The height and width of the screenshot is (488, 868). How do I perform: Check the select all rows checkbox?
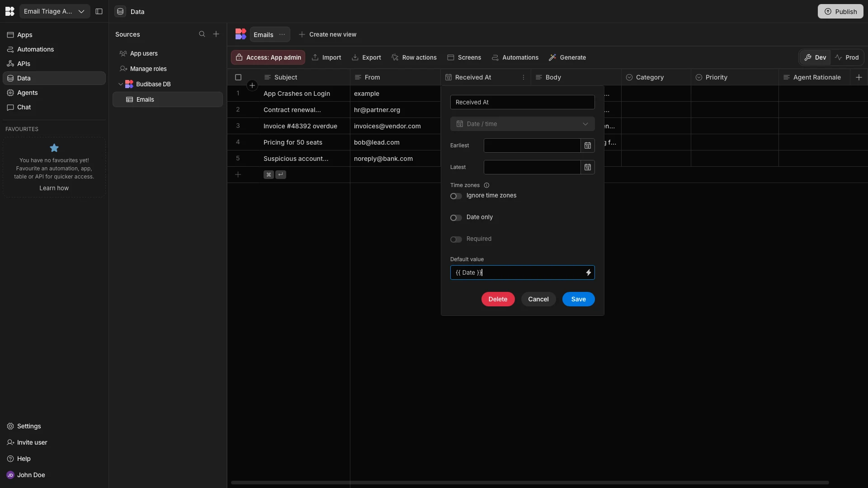pyautogui.click(x=238, y=77)
